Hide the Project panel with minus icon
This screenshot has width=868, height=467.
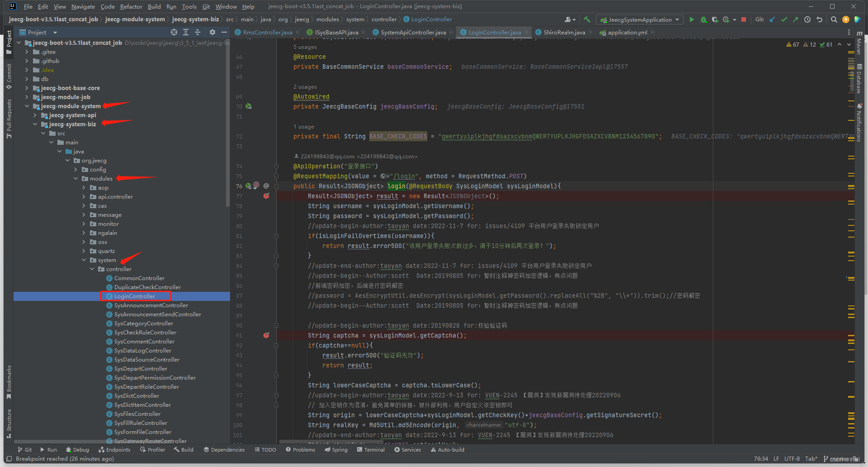(x=224, y=32)
